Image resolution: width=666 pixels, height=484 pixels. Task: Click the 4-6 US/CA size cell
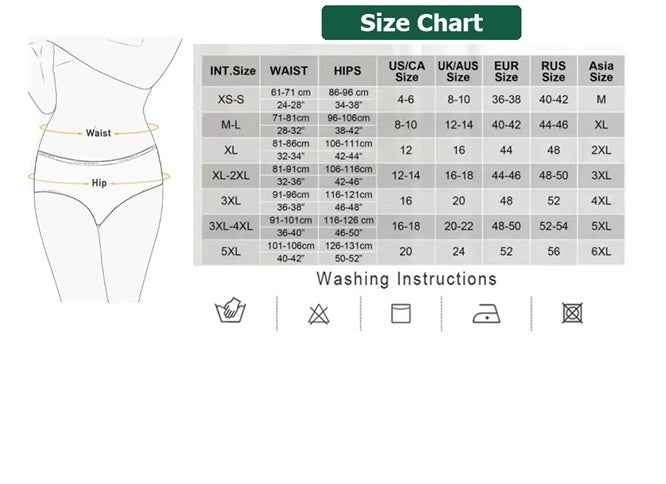click(406, 99)
